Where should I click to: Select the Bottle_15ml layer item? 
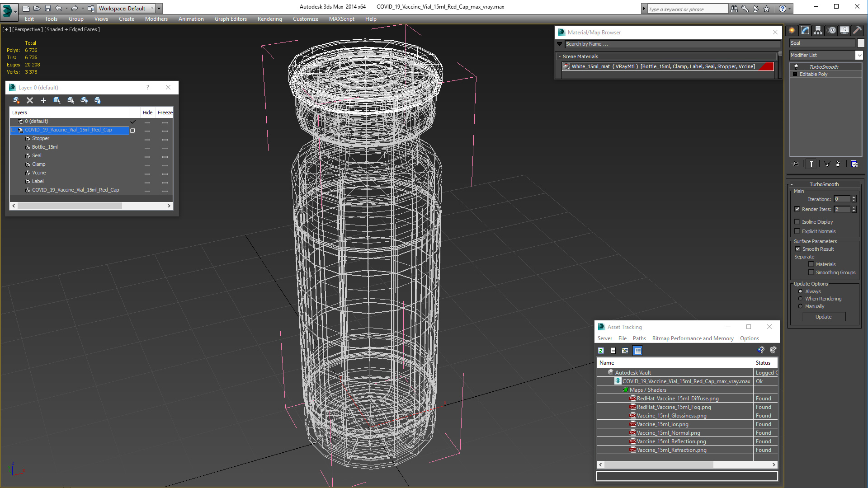45,147
